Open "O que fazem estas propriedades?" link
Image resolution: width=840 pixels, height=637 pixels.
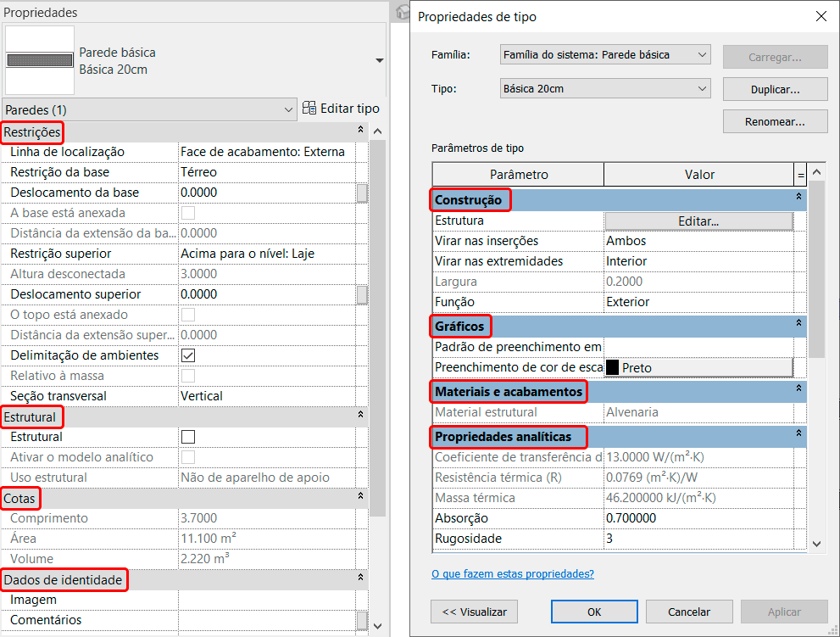(x=513, y=574)
